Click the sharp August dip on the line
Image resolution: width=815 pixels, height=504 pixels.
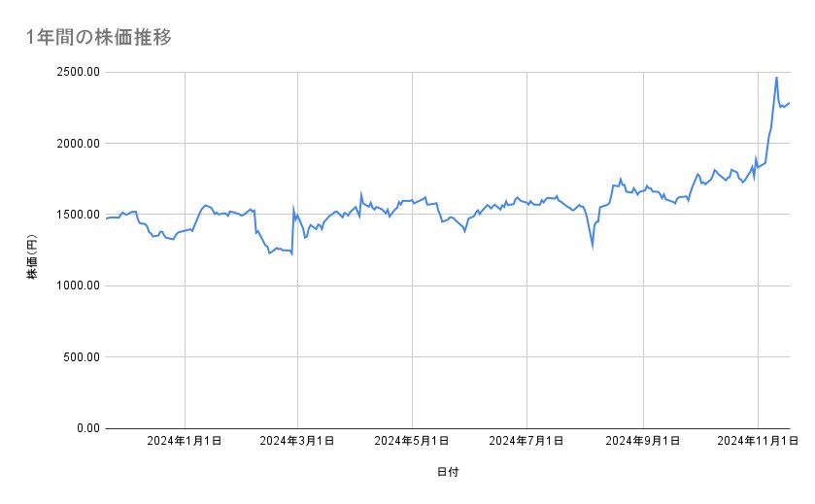coord(593,247)
